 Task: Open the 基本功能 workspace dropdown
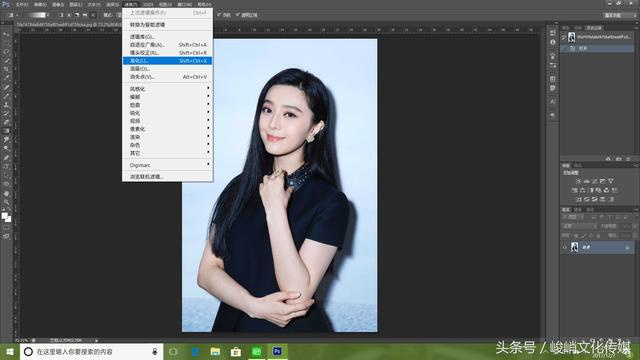[620, 15]
